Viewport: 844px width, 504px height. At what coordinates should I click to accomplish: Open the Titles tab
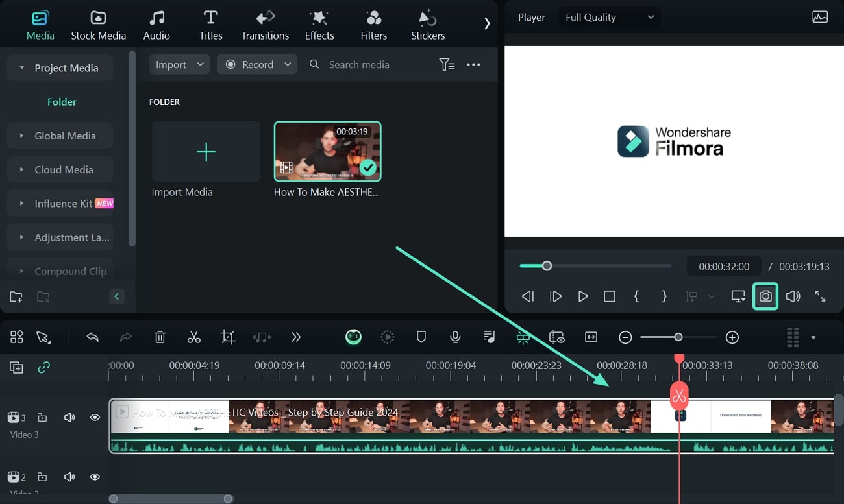pos(210,26)
